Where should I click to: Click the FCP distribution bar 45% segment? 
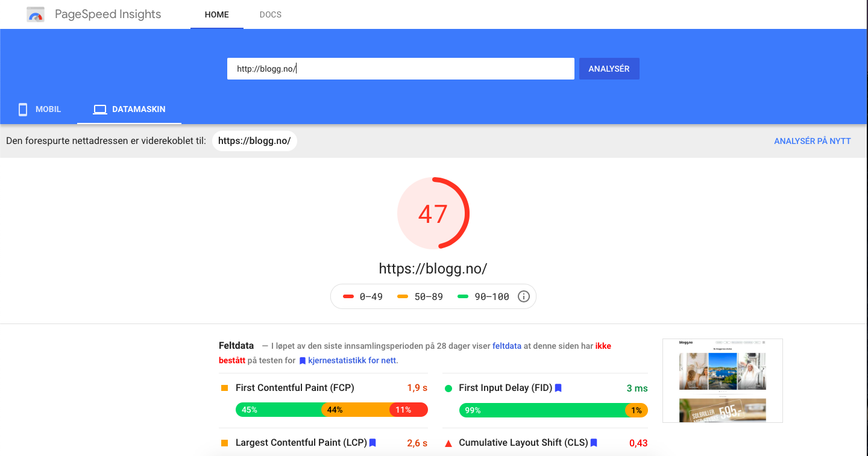pos(278,410)
